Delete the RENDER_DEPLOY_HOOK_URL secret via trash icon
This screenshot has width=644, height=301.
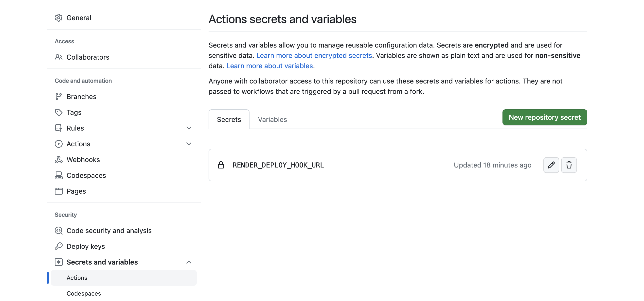click(x=569, y=165)
